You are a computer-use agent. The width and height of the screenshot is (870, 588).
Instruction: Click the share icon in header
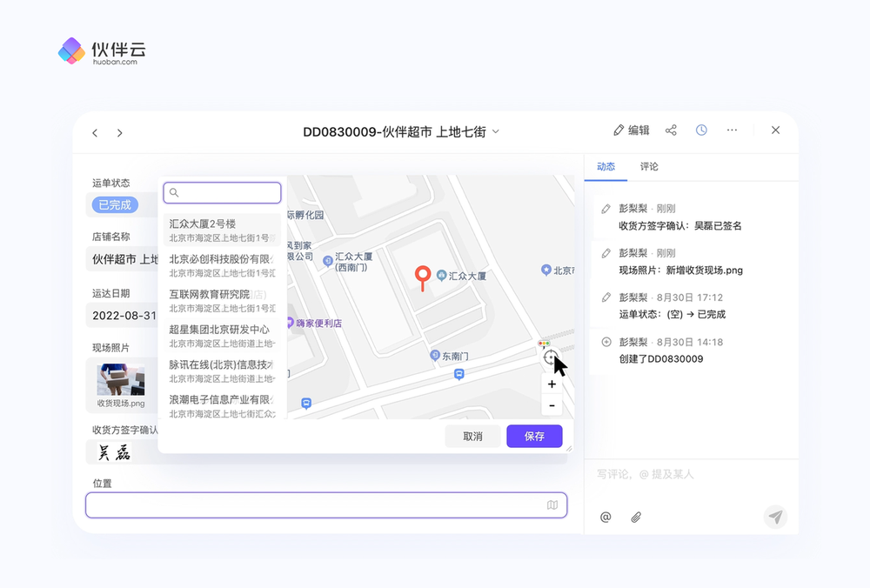(x=671, y=130)
